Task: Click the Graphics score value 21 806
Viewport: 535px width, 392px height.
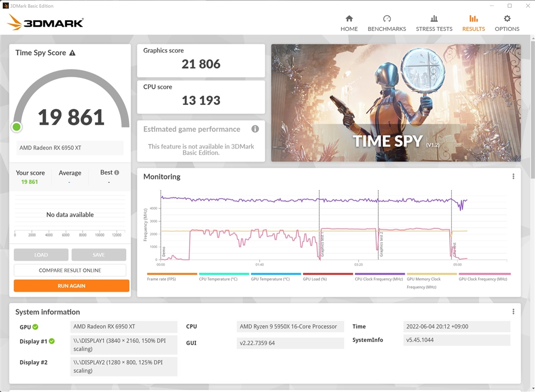Action: pos(201,64)
